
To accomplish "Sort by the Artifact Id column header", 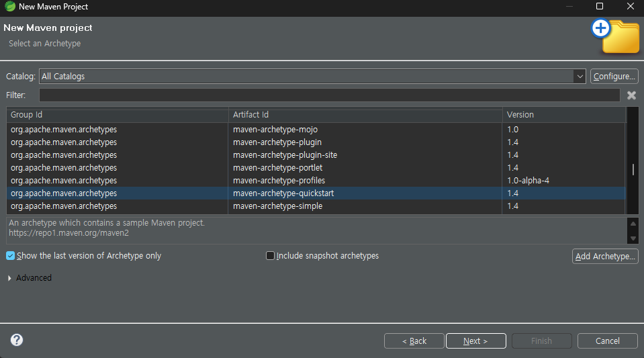I will click(365, 115).
